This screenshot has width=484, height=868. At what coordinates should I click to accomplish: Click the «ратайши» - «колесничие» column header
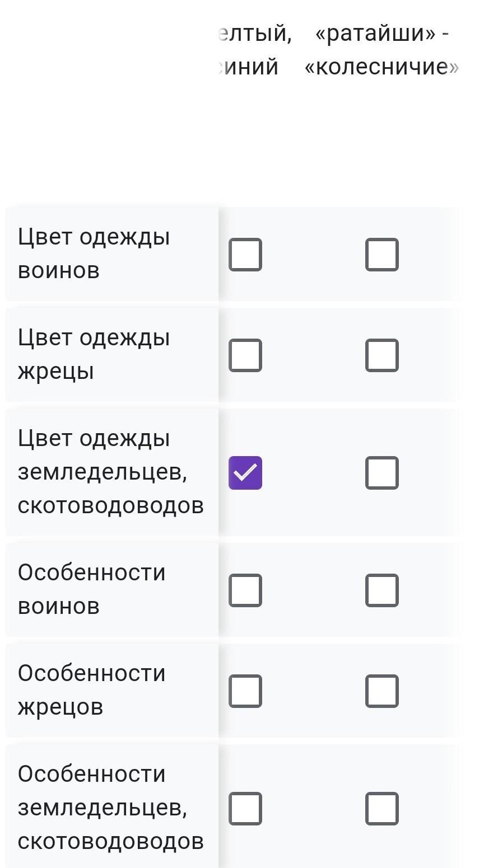coord(382,50)
